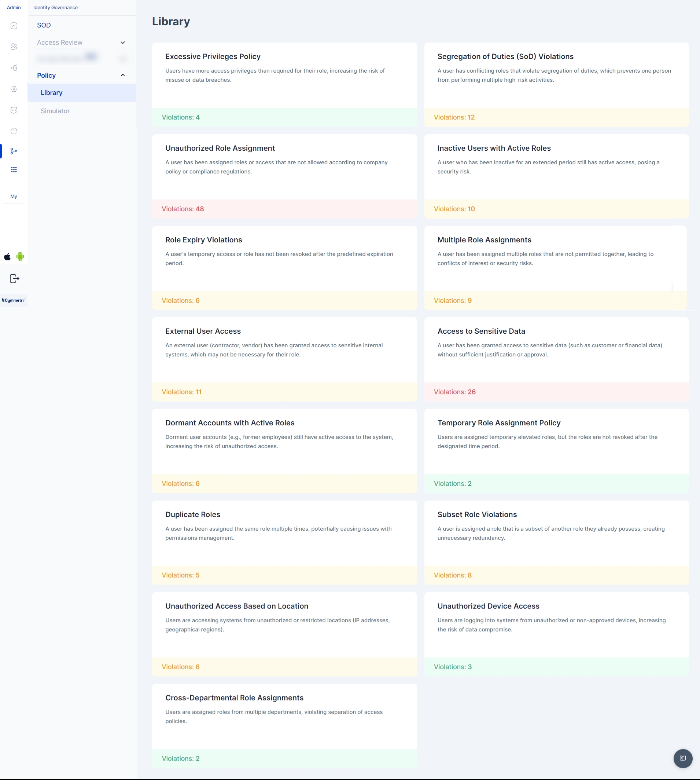The image size is (700, 780).
Task: Click the pie chart reports icon
Action: pos(14,131)
